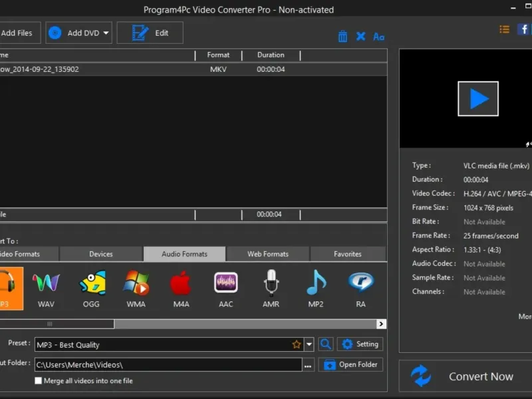Click the trash delete icon

pos(342,37)
